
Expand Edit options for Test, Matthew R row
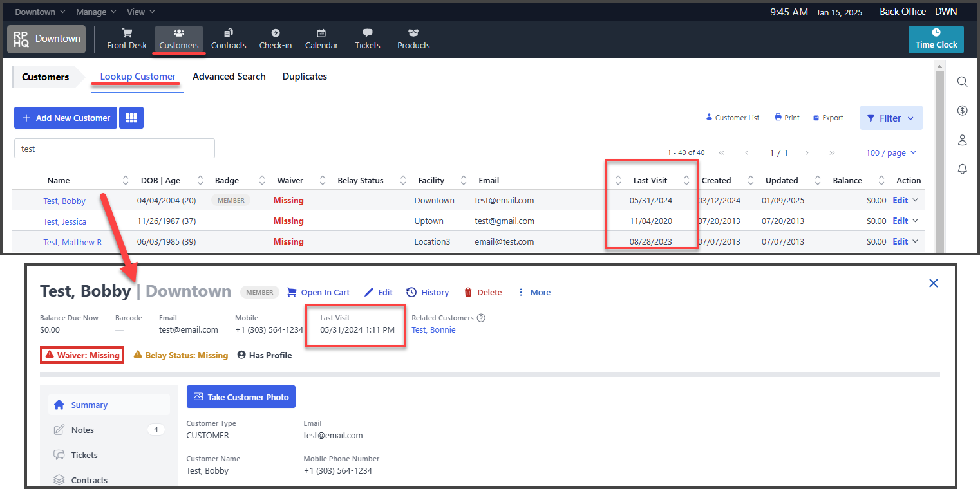coord(915,241)
